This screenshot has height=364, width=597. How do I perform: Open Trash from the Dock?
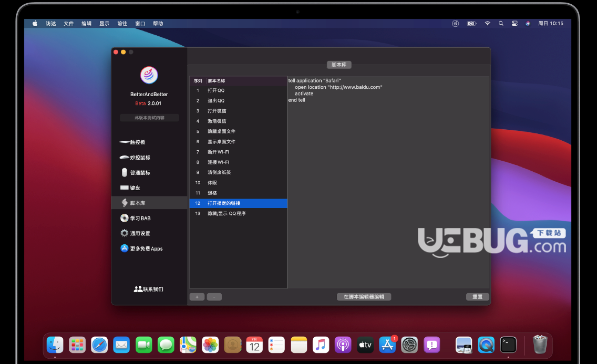click(540, 344)
